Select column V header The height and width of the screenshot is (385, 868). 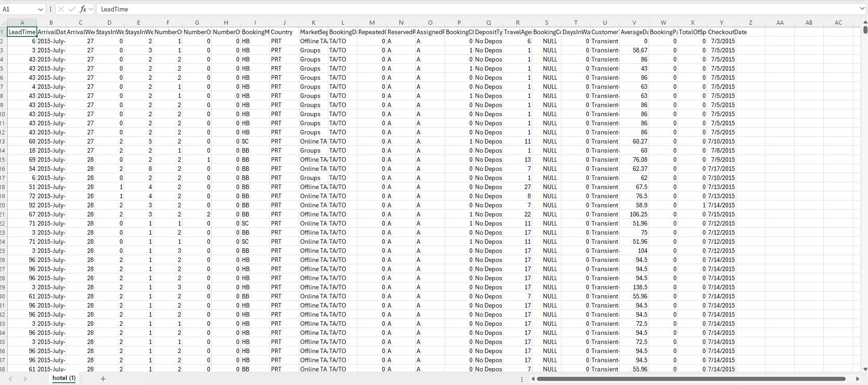634,22
